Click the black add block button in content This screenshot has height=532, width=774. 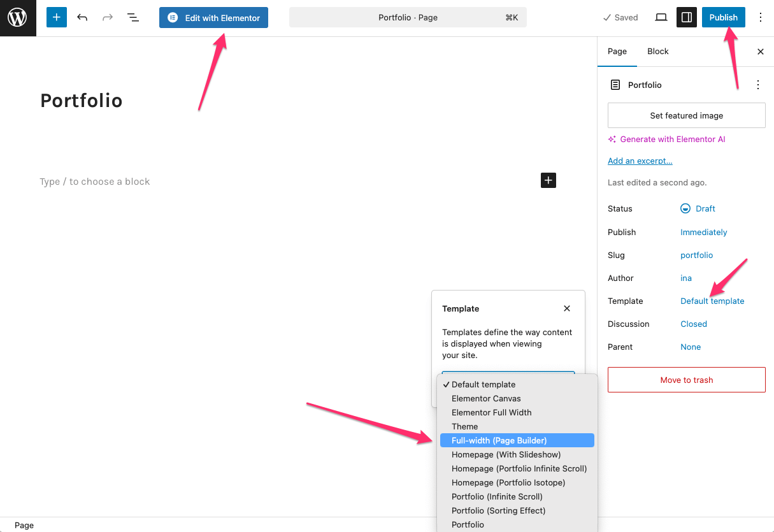548,181
